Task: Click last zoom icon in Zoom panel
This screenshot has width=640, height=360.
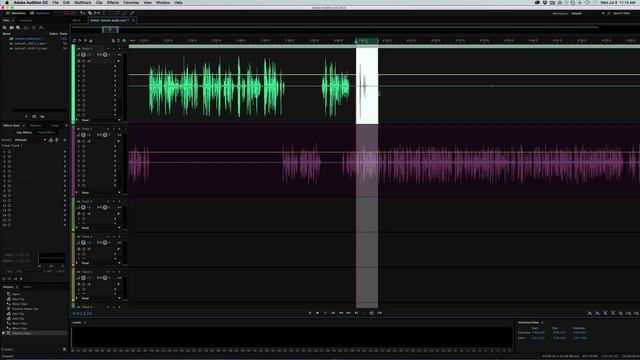Action: 636,313
